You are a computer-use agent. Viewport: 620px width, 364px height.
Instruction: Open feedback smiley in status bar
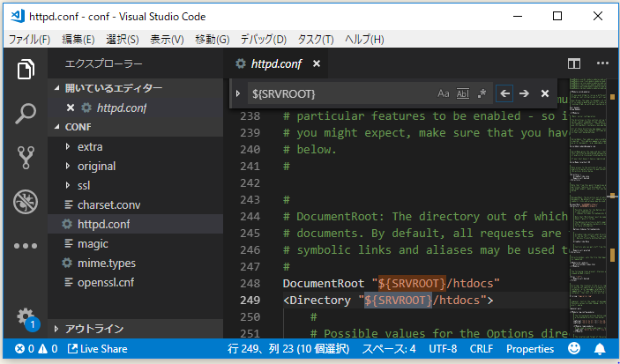[x=574, y=349]
